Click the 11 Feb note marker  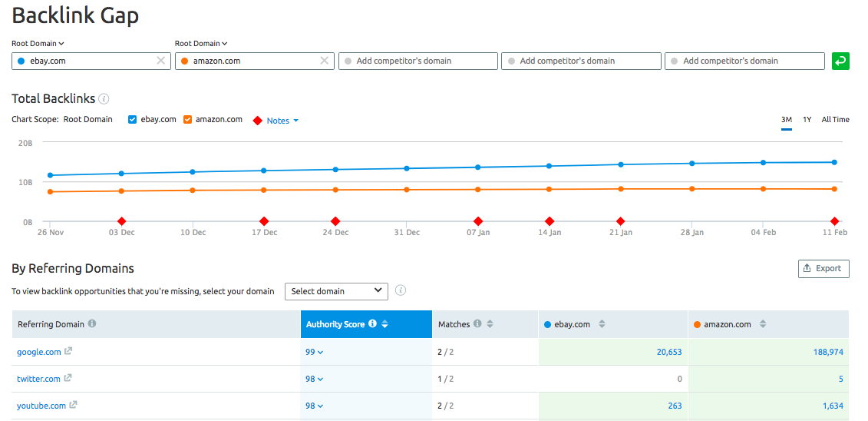click(835, 221)
